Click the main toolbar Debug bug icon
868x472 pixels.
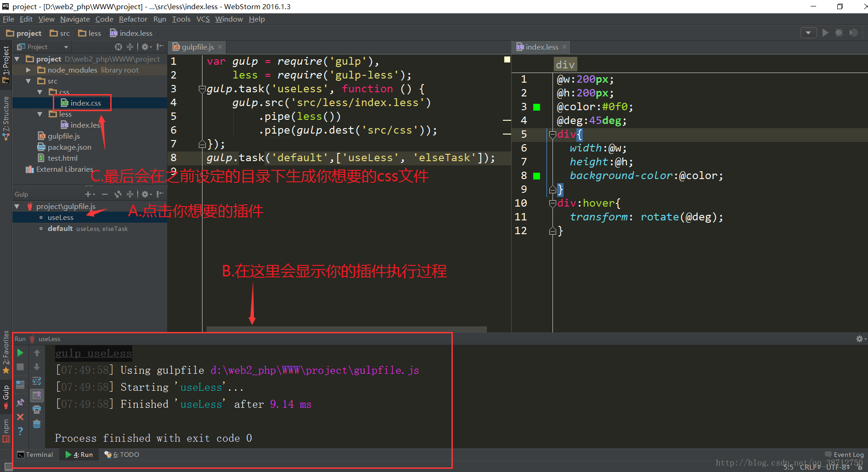click(x=839, y=33)
